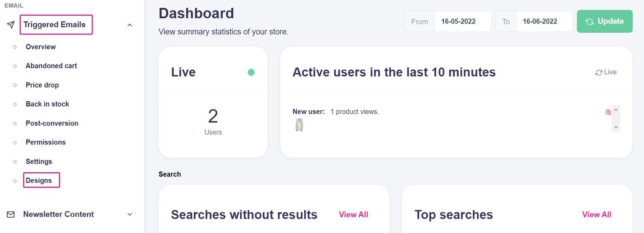Click the viewed product pants thumbnail

pos(299,125)
